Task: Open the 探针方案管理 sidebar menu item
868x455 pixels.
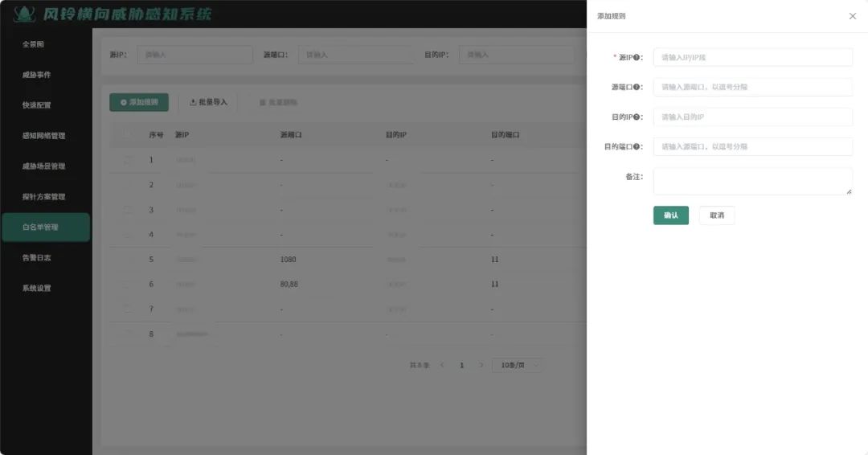Action: [43, 196]
